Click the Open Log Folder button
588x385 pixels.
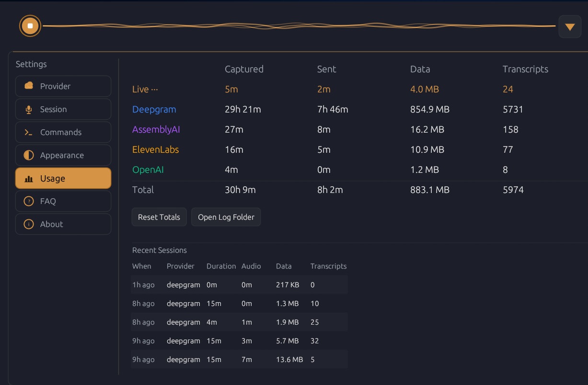coord(226,217)
